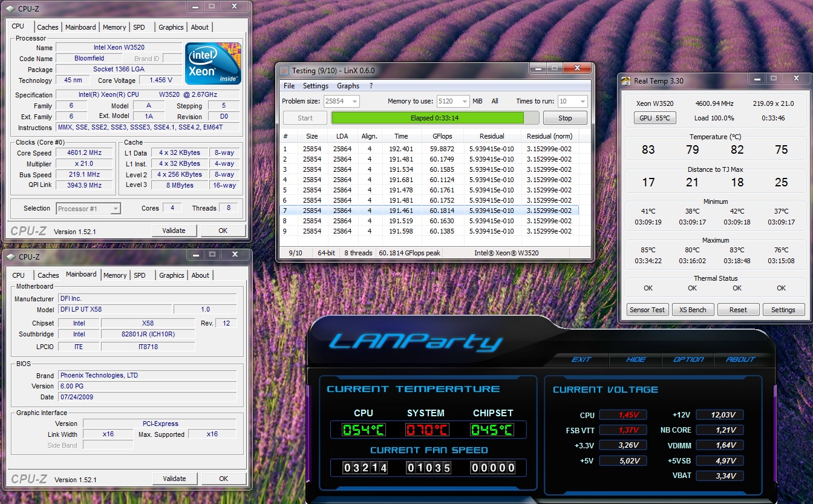Click the CPU 054°C temperature readout
Image resolution: width=813 pixels, height=504 pixels.
tap(363, 430)
